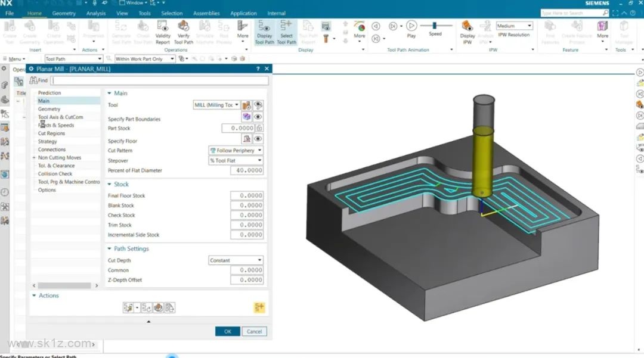The width and height of the screenshot is (644, 358).
Task: Open Planar Mill dialog help question mark
Action: 258,69
